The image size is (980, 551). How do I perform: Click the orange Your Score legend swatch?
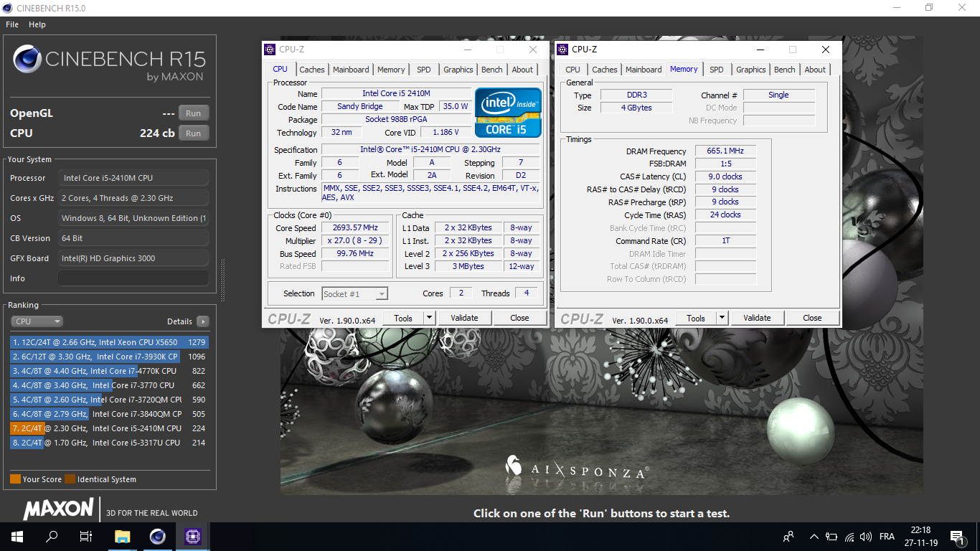pos(15,479)
